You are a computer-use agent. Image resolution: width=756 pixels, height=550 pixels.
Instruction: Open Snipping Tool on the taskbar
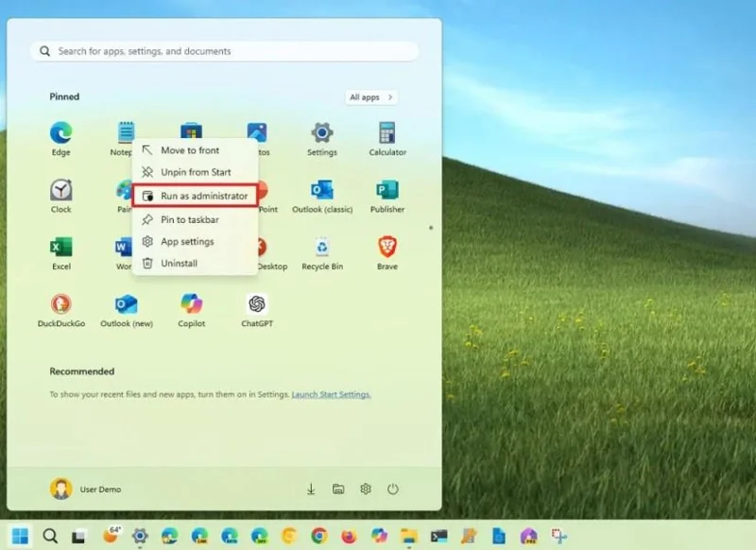pyautogui.click(x=559, y=536)
